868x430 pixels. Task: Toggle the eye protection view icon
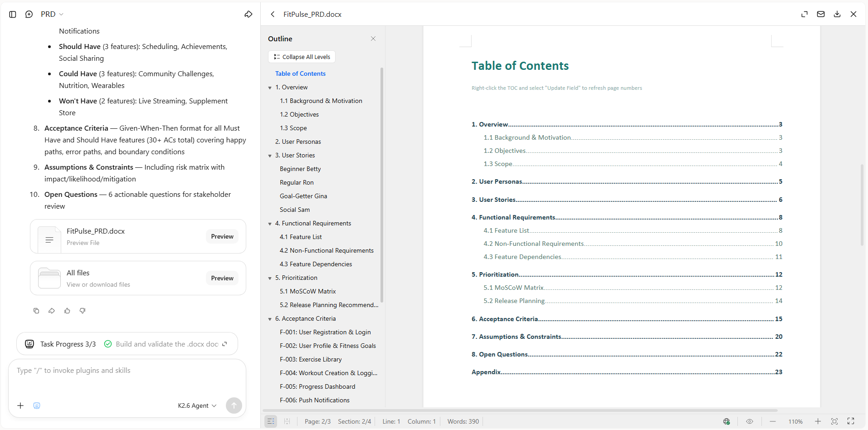[750, 421]
